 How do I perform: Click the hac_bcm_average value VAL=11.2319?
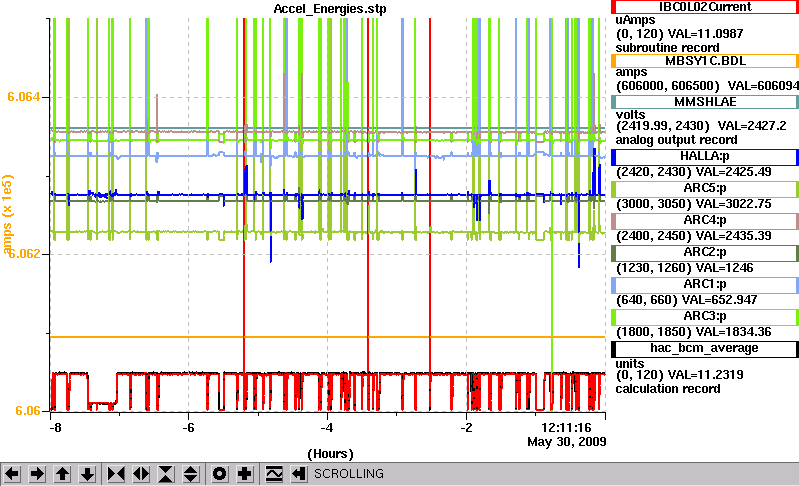click(705, 375)
